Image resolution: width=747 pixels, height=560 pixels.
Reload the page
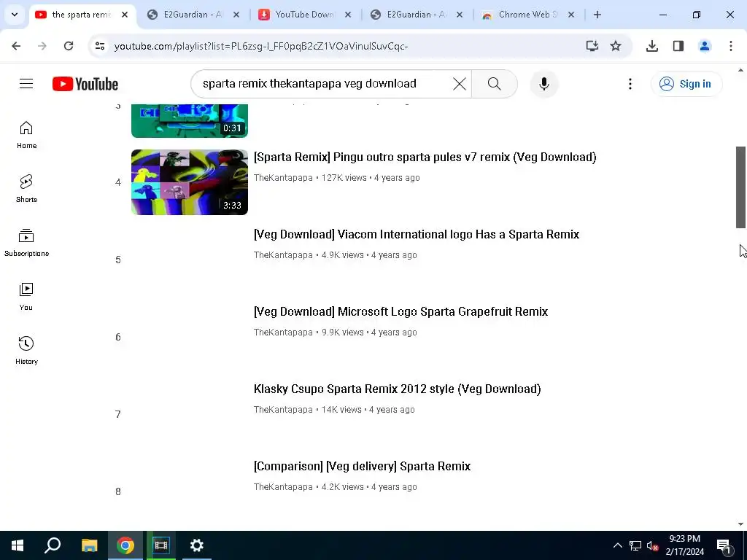click(69, 46)
